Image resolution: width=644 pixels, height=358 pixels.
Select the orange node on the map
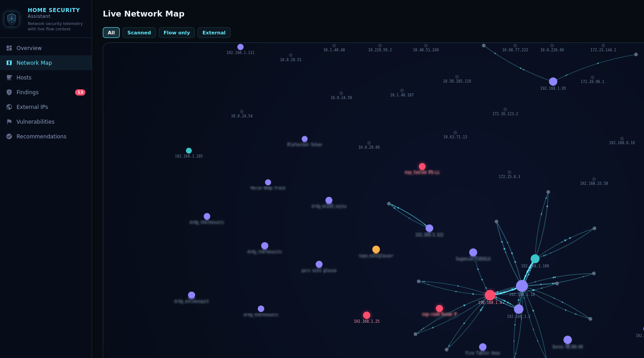tap(376, 250)
